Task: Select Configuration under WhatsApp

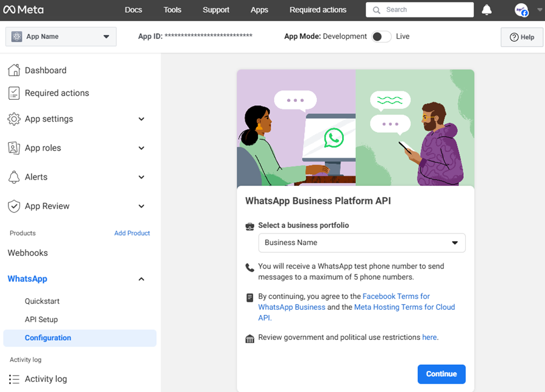Action: pyautogui.click(x=80, y=338)
